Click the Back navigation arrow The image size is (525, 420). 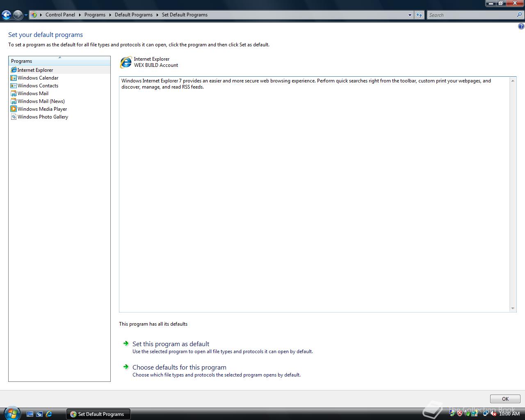[x=6, y=15]
